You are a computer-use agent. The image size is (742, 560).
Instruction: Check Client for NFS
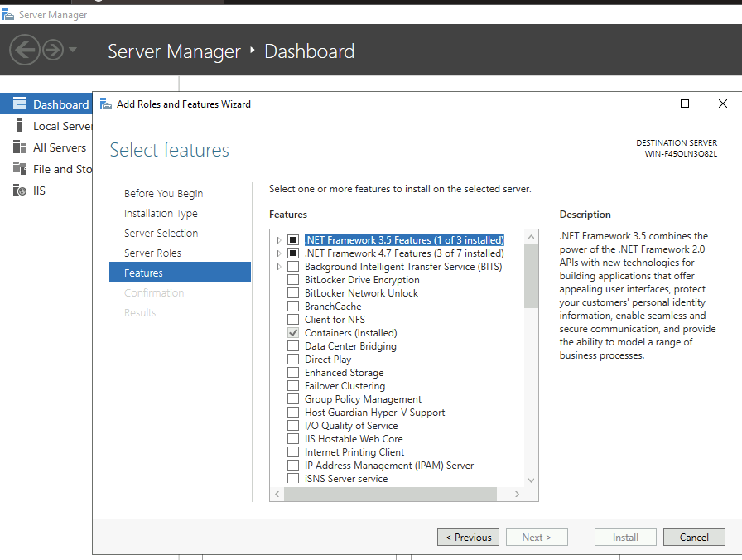293,319
